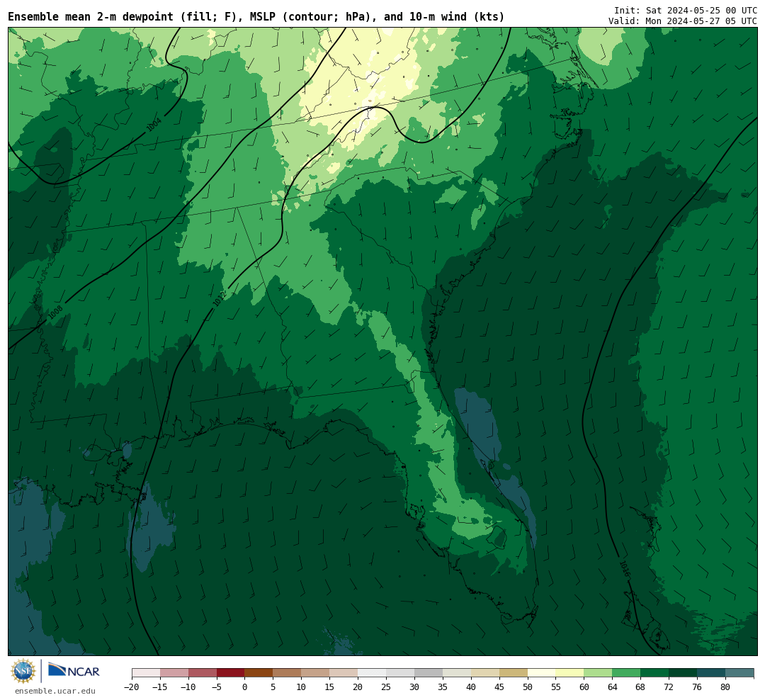Pick the green 68 to 72 legend swatch
The height and width of the screenshot is (700, 765).
(x=654, y=673)
